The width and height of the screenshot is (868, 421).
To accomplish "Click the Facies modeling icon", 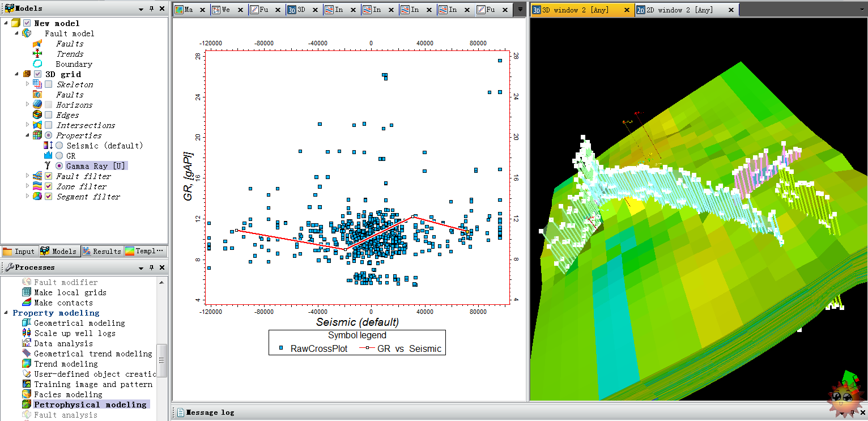I will (x=26, y=394).
